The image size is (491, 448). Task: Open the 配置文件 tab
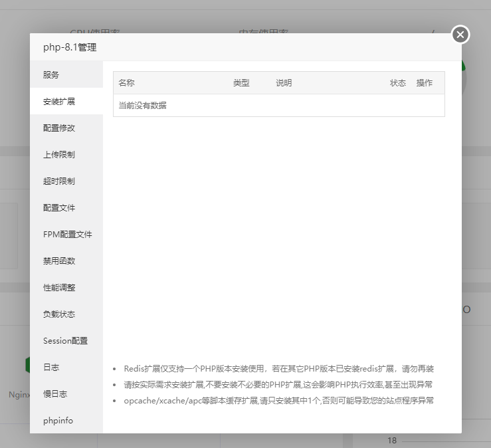[66, 207]
